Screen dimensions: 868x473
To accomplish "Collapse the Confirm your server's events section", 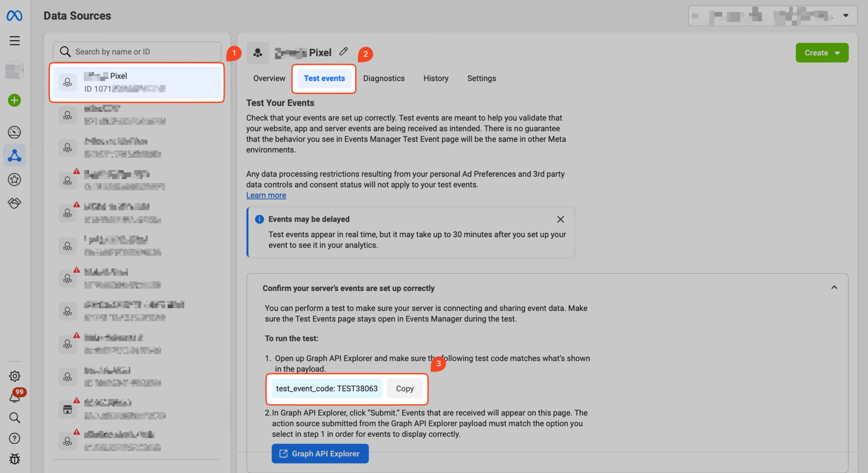I will coord(834,288).
